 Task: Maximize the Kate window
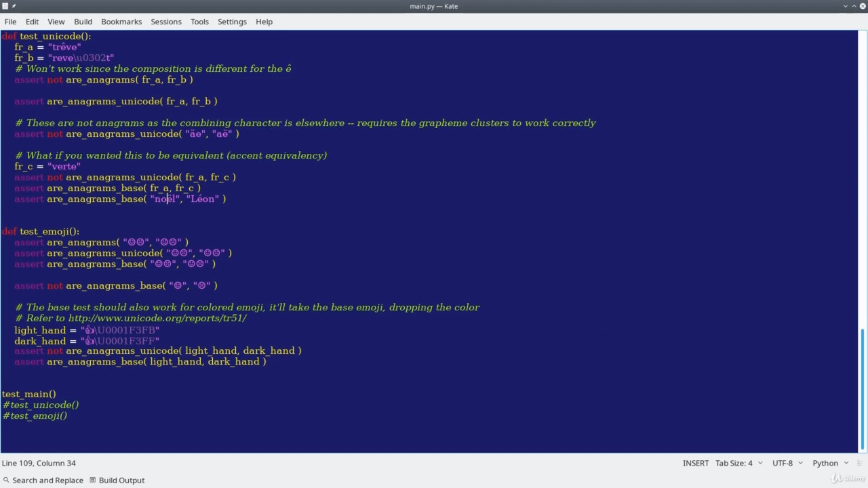pyautogui.click(x=854, y=6)
